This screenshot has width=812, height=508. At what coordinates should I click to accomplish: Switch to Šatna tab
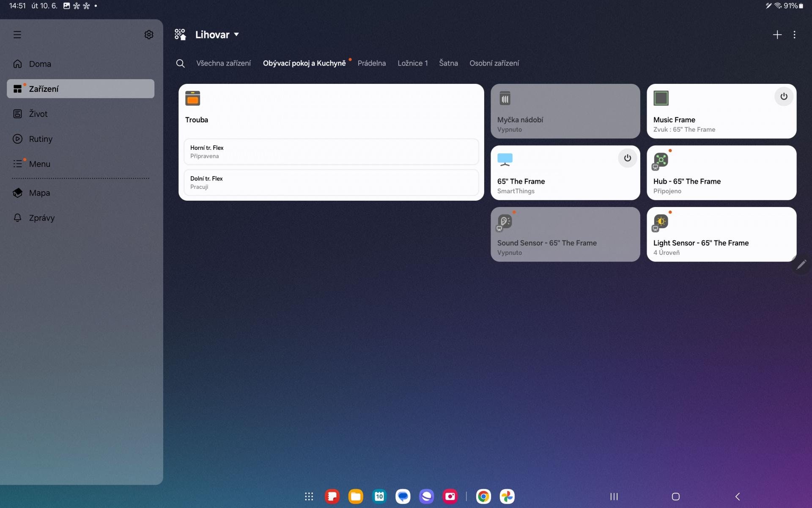pyautogui.click(x=448, y=63)
